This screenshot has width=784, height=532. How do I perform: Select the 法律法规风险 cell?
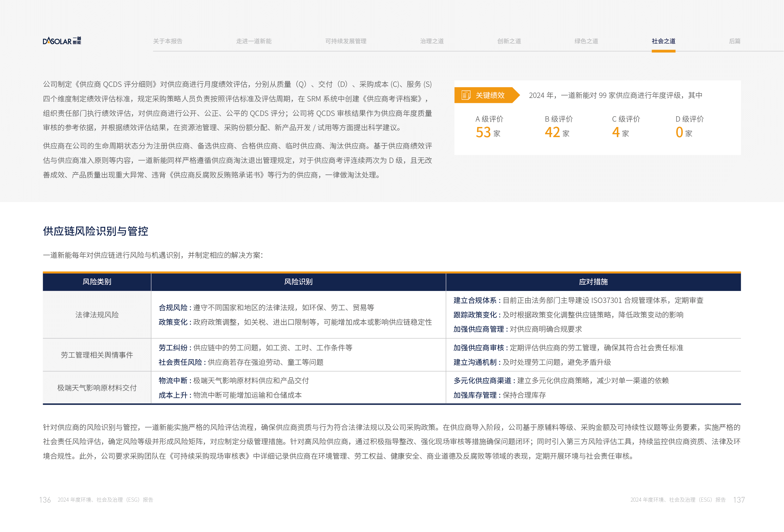(97, 315)
